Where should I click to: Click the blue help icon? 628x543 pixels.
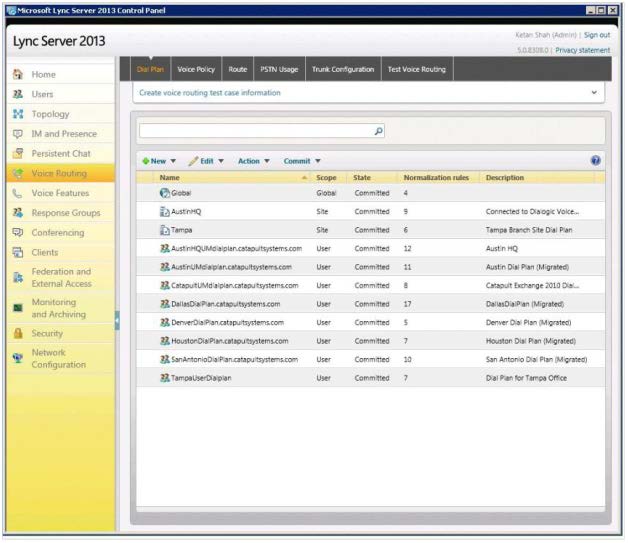coord(595,161)
